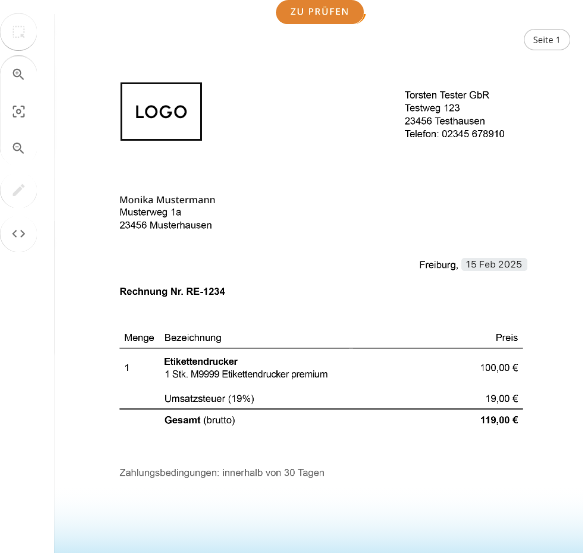Screen dimensions: 583x553
Task: Select the highlighted date 15 Feb 2025
Action: (x=494, y=264)
